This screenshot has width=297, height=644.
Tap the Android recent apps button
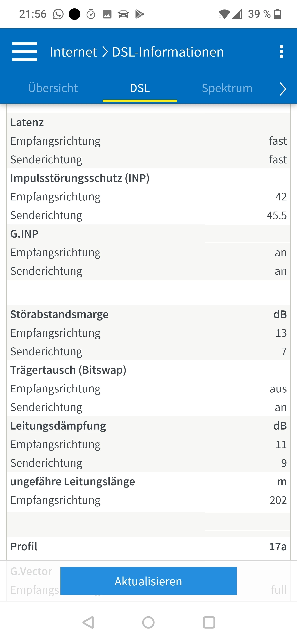click(209, 622)
